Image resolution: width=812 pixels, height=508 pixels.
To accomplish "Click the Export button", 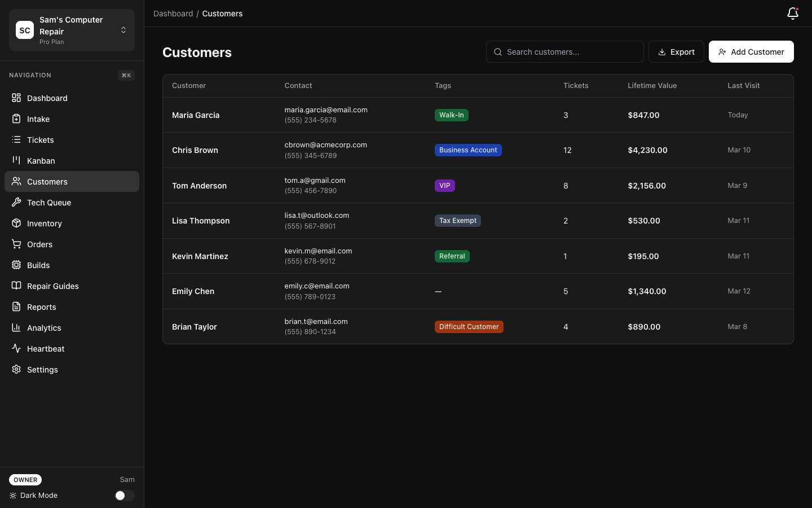I will coord(676,51).
